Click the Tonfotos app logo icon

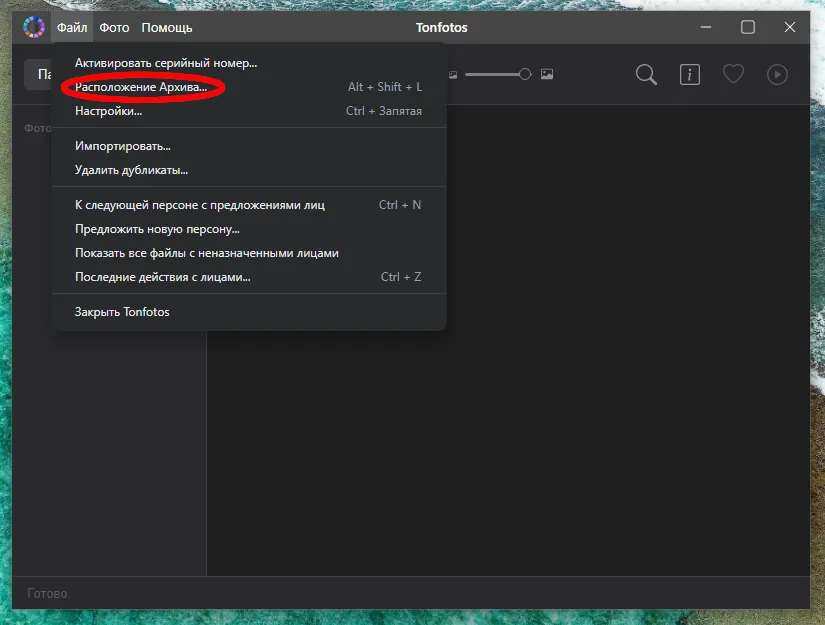pyautogui.click(x=34, y=27)
